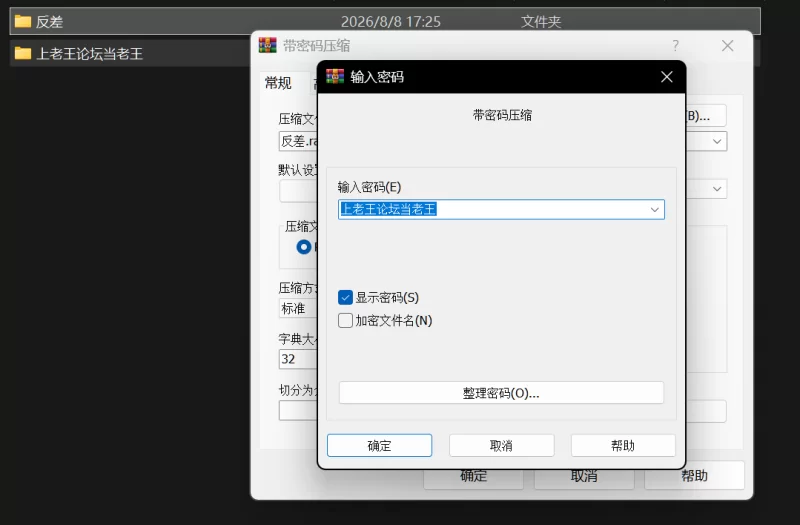Enable 加密文件名(N) checkbox
Image resolution: width=800 pixels, height=525 pixels.
coord(345,320)
